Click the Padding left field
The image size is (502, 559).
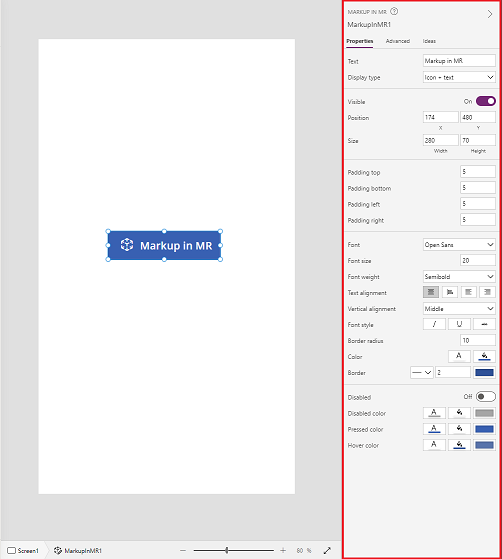[478, 204]
